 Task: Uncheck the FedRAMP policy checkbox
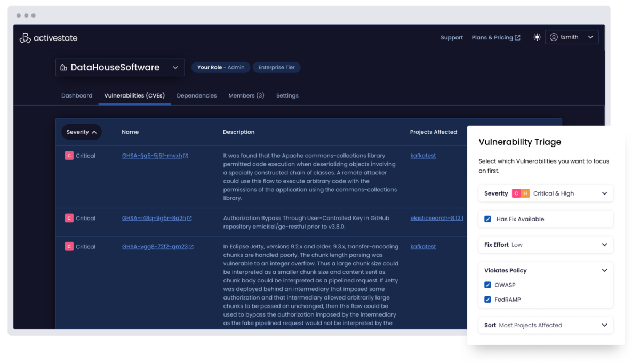click(x=487, y=300)
